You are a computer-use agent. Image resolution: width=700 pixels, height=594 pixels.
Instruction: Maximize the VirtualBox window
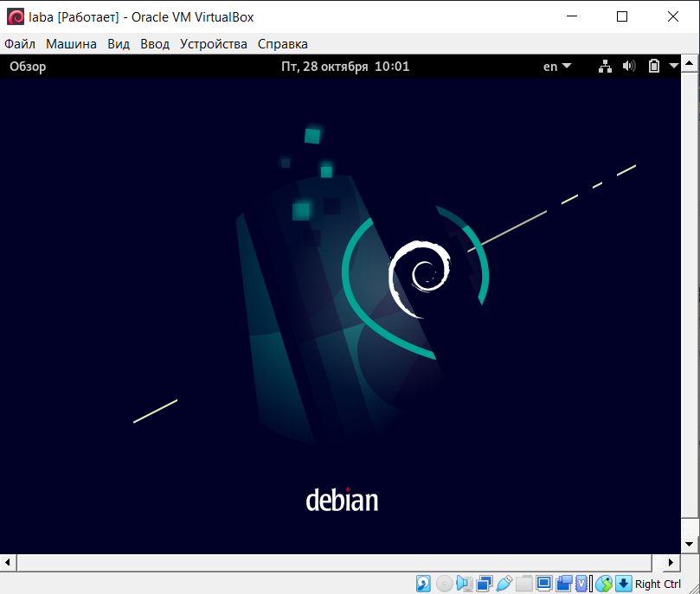click(622, 17)
